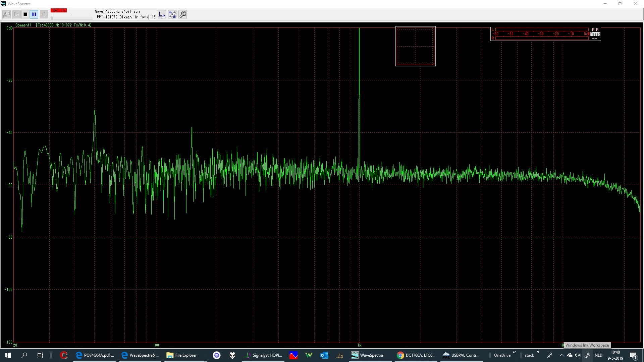Click the OneDrive toolbar label
The height and width of the screenshot is (362, 644).
click(502, 355)
